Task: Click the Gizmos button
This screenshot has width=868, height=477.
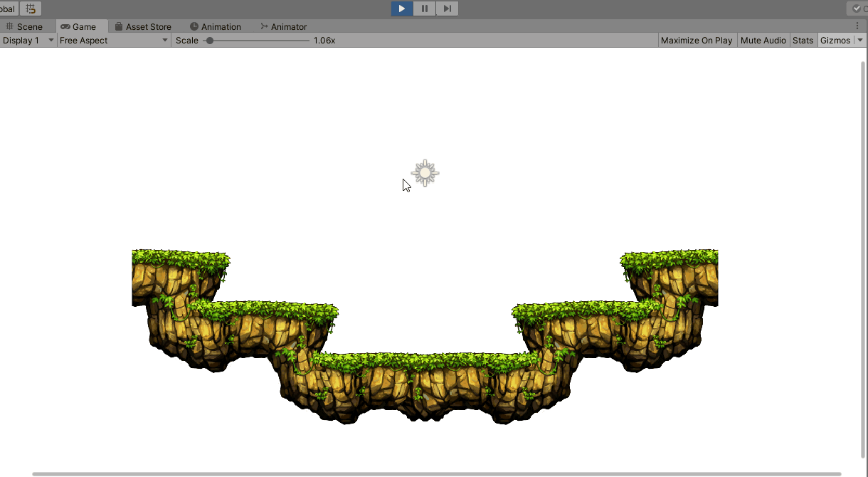Action: 835,40
